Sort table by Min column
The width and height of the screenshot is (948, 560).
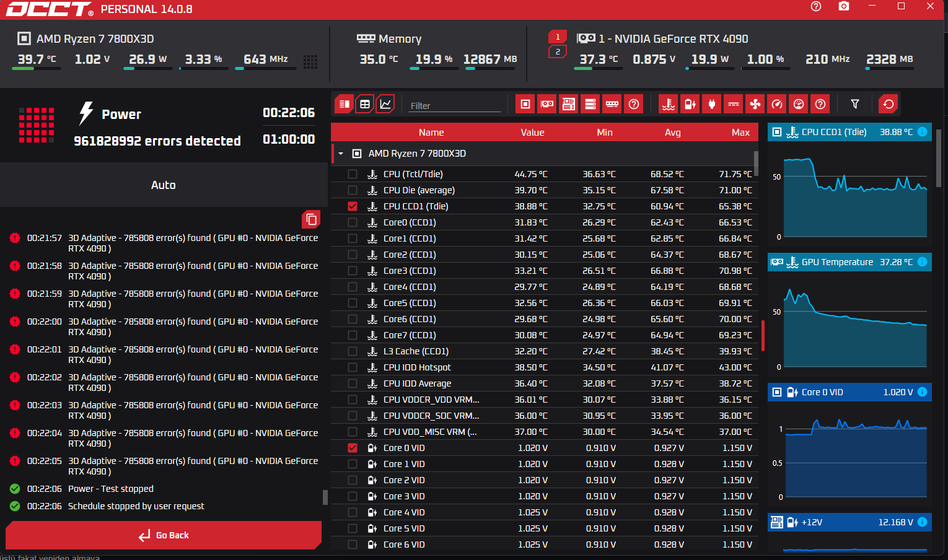[x=605, y=133]
